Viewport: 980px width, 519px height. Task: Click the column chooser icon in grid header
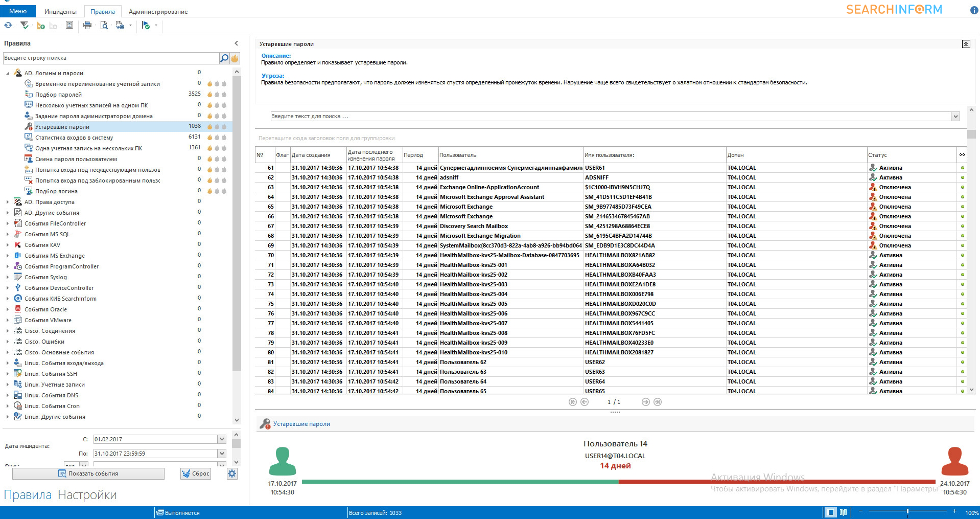pyautogui.click(x=962, y=155)
